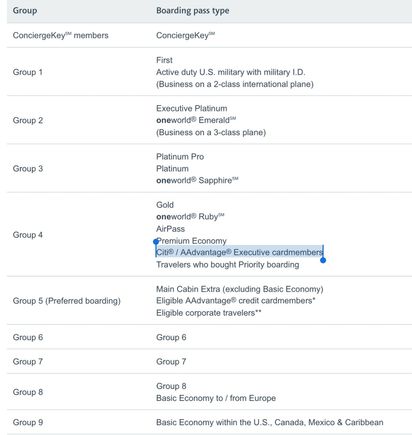Click the highlighted Citi AAdvantage Executive cardmembers text

pyautogui.click(x=239, y=252)
